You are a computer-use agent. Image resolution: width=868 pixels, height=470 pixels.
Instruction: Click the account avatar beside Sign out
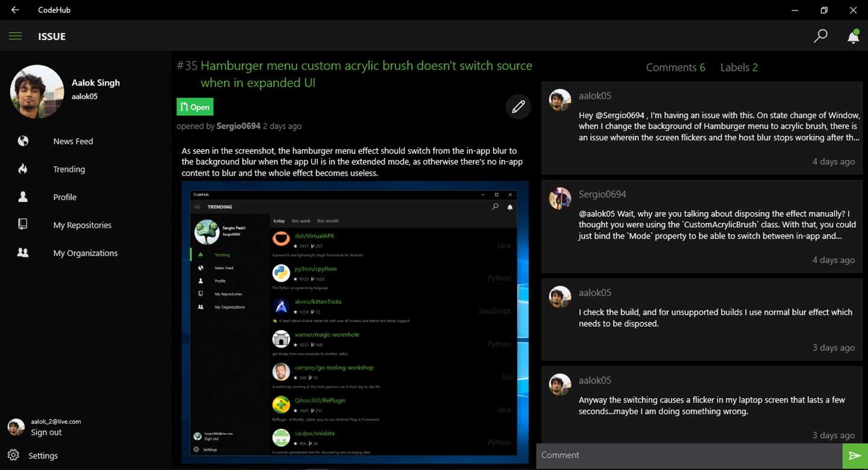tap(16, 427)
